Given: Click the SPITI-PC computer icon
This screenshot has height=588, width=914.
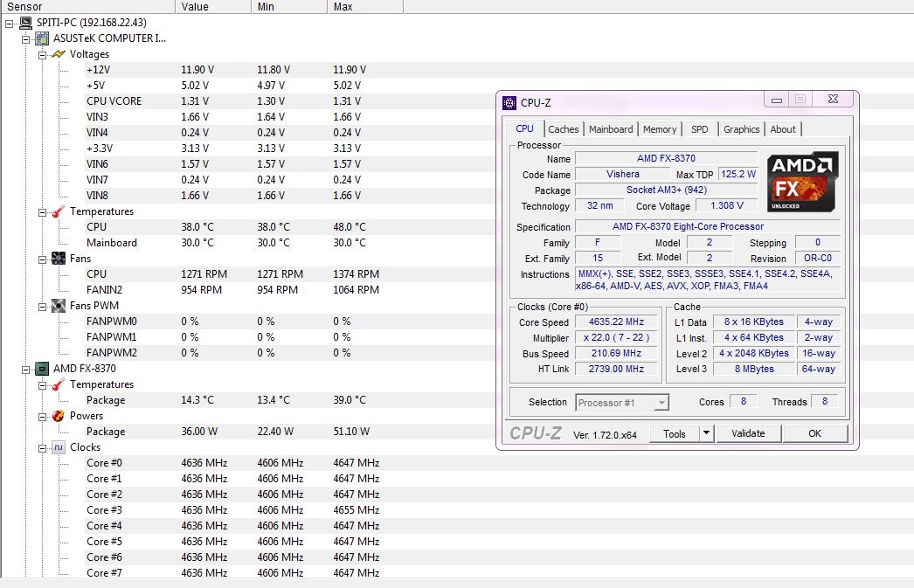Looking at the screenshot, I should point(25,23).
